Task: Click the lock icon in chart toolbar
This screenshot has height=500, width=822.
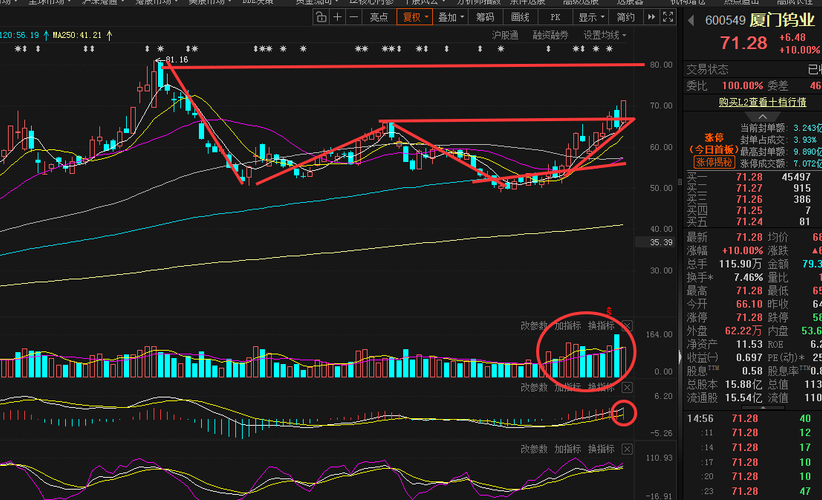Action: (x=321, y=17)
